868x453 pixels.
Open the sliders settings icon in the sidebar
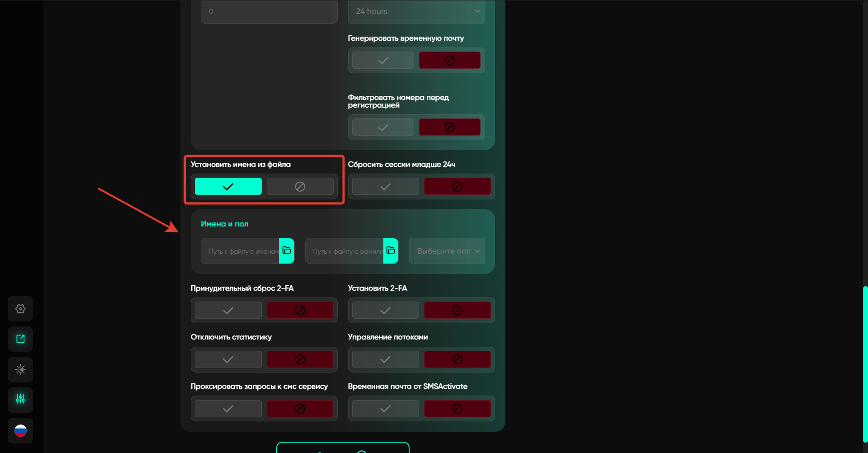[x=20, y=399]
